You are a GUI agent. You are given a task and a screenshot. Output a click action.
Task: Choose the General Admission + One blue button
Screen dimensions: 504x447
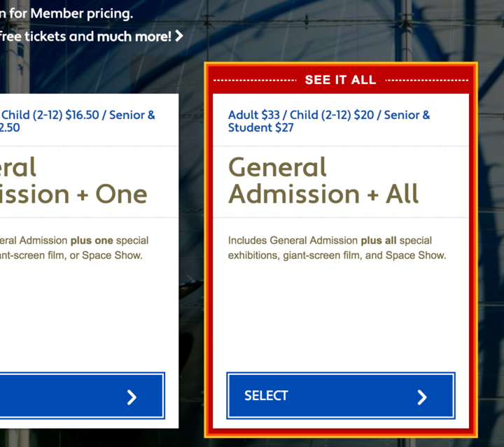coord(83,396)
